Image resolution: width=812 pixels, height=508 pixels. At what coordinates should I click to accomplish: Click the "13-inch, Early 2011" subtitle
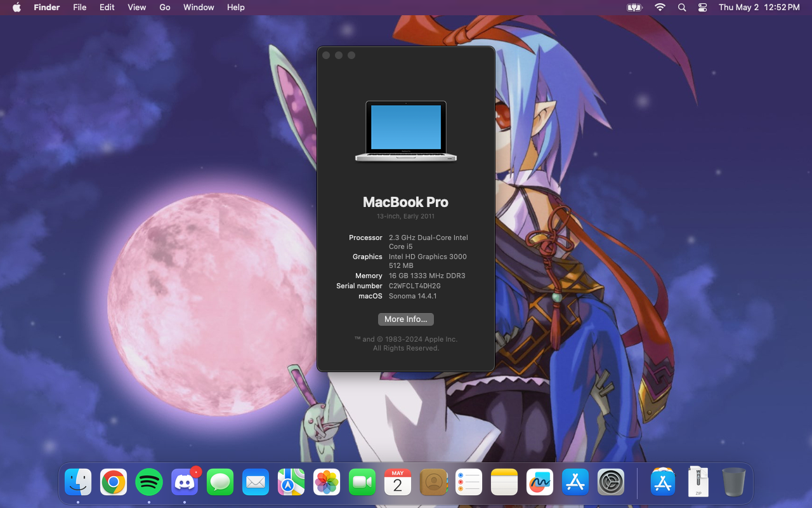[406, 217]
